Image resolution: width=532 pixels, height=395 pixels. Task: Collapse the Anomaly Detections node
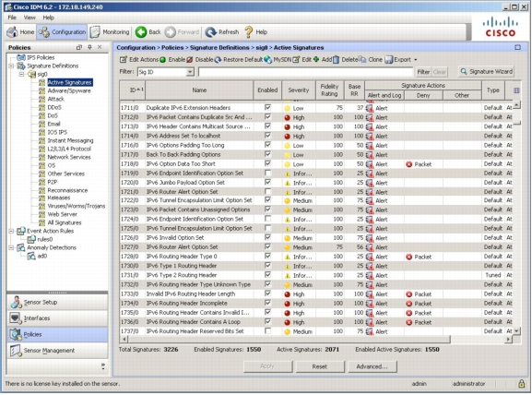(12, 247)
